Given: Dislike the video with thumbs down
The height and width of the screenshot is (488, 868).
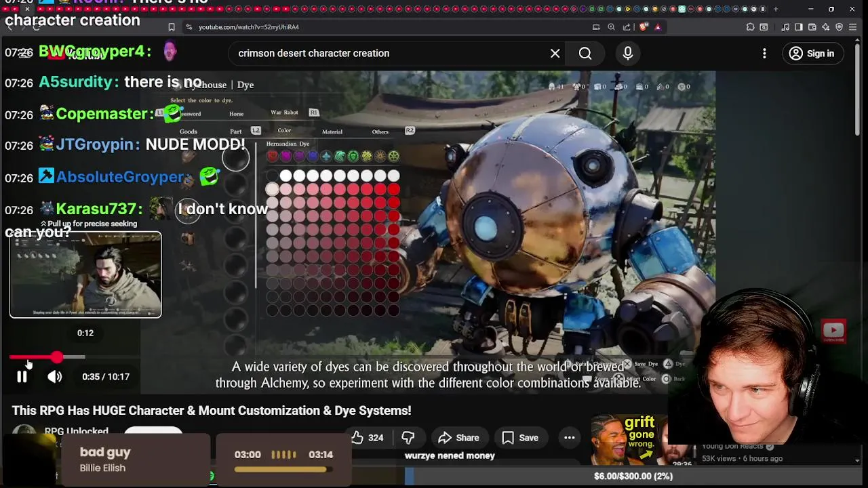Looking at the screenshot, I should pos(408,438).
